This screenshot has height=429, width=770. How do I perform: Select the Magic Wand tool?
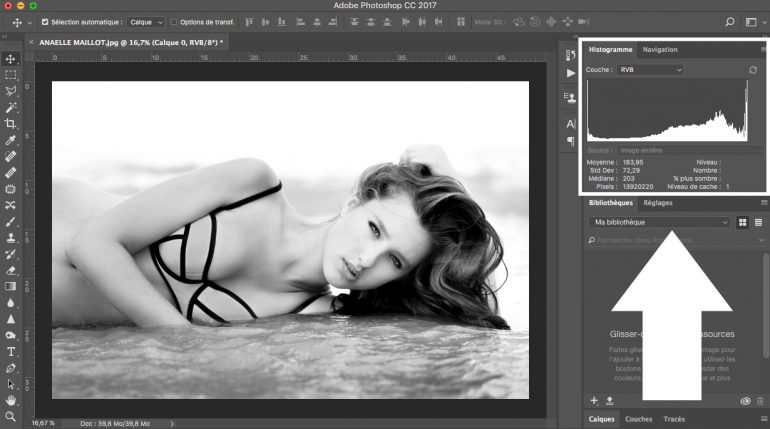(11, 107)
